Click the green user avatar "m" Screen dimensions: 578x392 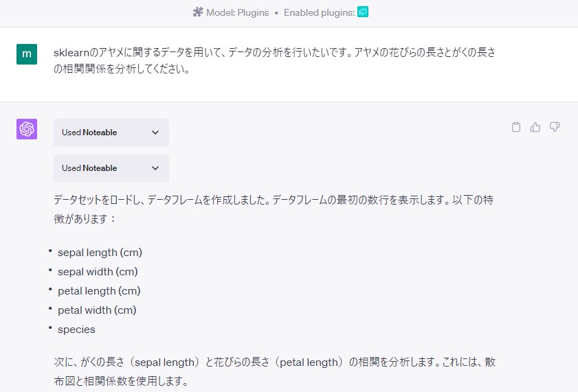[27, 54]
